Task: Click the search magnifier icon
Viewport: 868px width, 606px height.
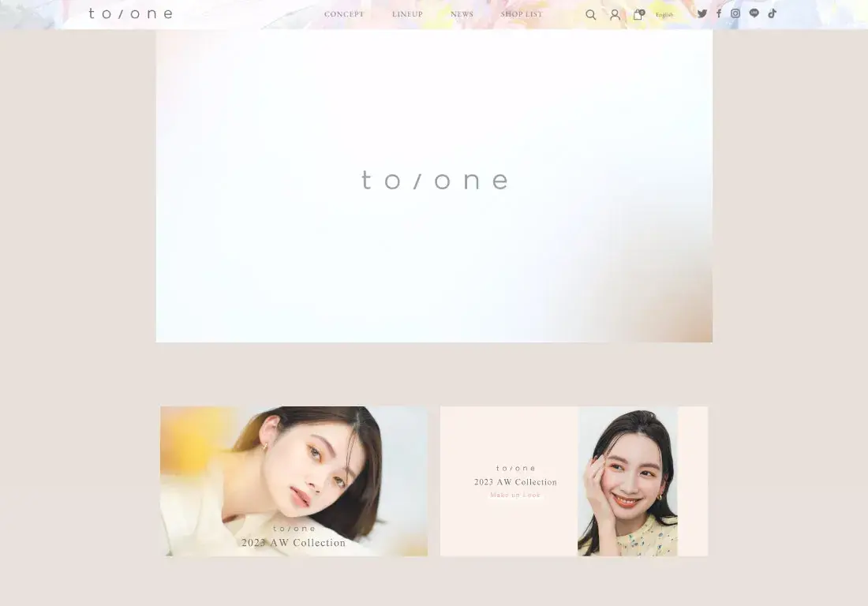Action: (x=590, y=14)
